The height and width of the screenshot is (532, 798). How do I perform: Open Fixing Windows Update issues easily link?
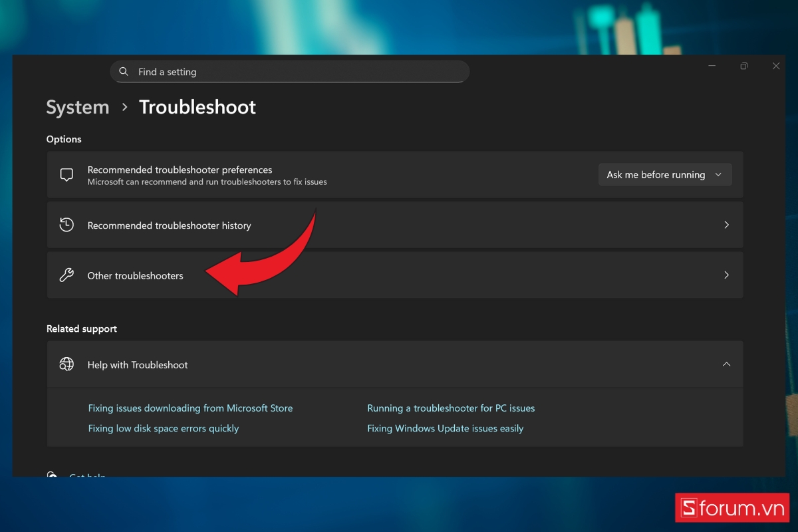[x=446, y=428]
